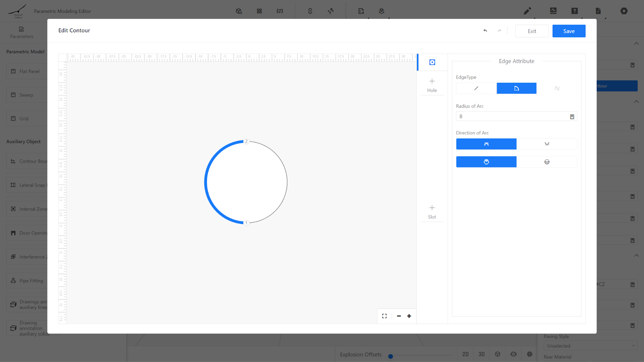The image size is (644, 362).
Task: Zoom in the canvas with plus
Action: coord(409,316)
